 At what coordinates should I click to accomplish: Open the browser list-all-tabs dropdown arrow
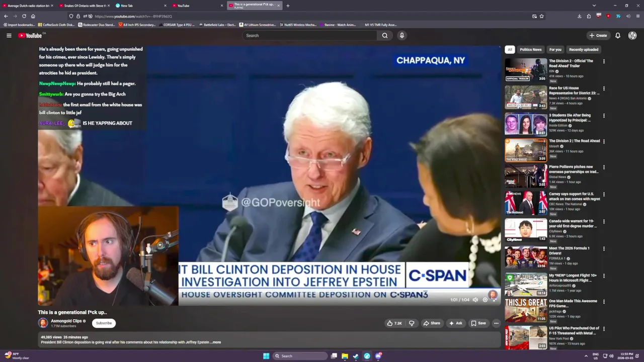594,6
